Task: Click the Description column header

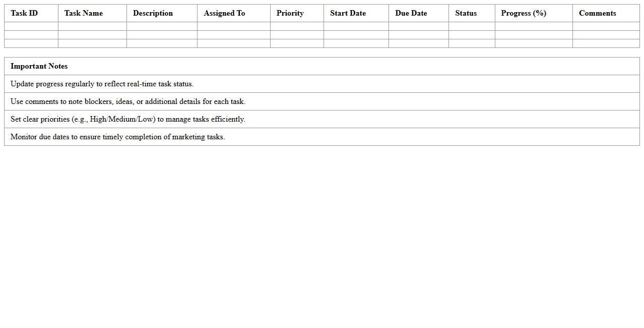Action: coord(153,13)
